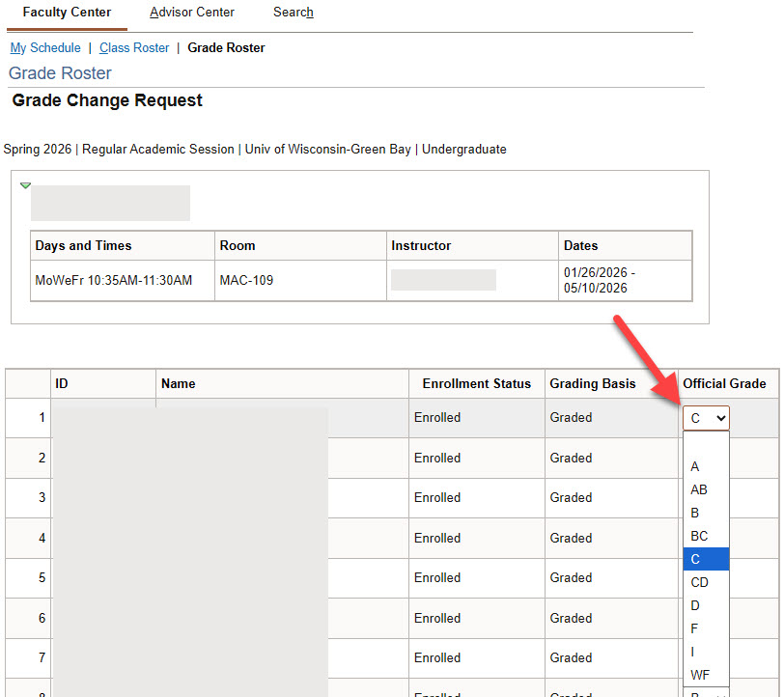
Task: Click Graded basis in row 5
Action: pyautogui.click(x=571, y=577)
